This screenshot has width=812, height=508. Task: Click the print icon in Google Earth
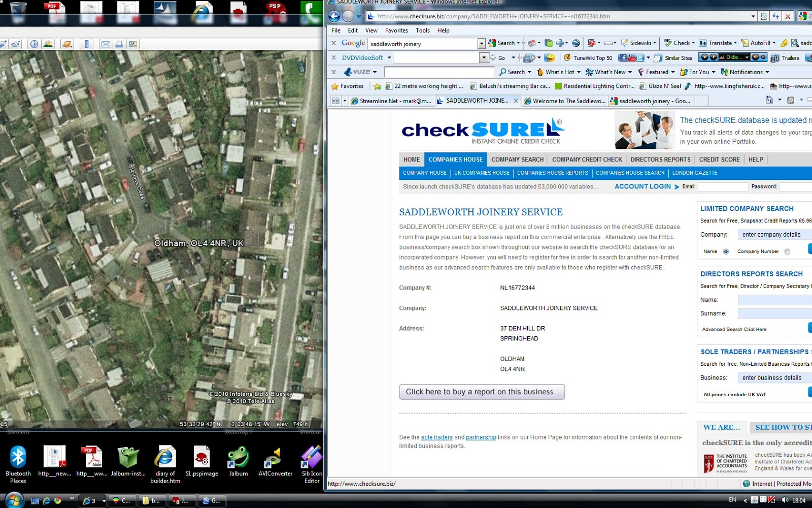pyautogui.click(x=119, y=44)
